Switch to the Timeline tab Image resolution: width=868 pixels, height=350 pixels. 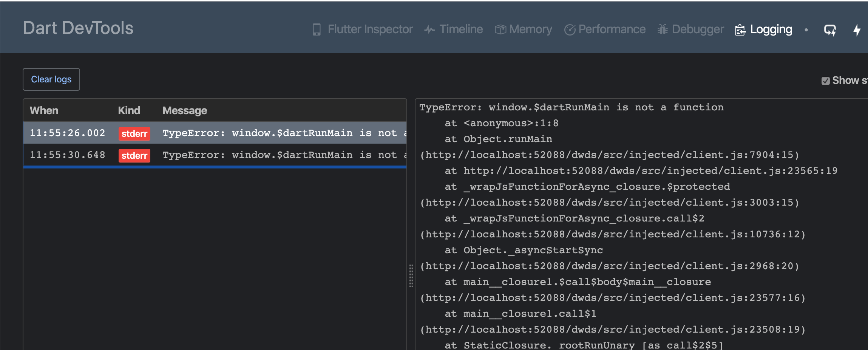coord(453,29)
